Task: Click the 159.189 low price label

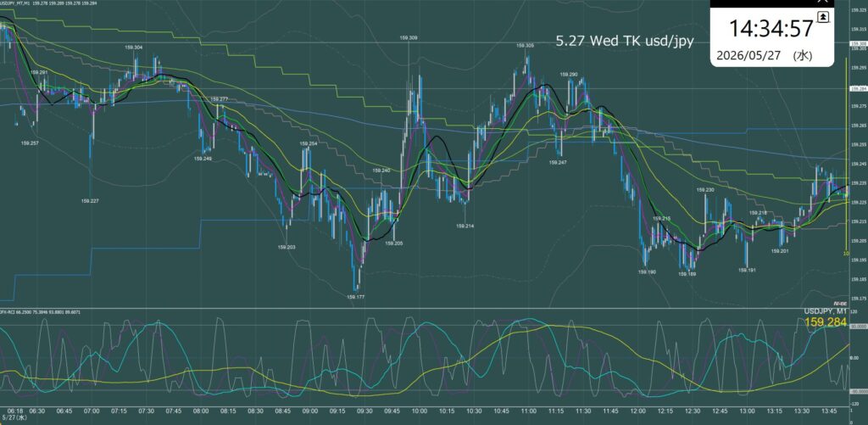Action: [687, 274]
